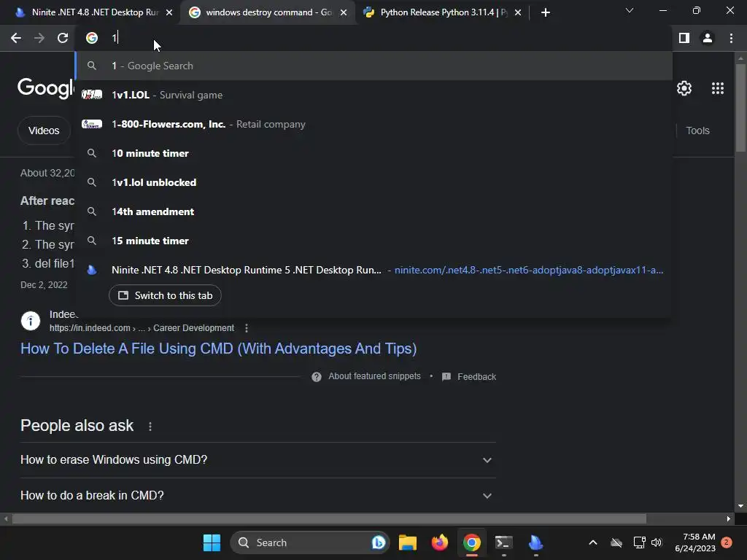Open the clock showing 7:58 AM
This screenshot has width=747, height=560.
(695, 542)
